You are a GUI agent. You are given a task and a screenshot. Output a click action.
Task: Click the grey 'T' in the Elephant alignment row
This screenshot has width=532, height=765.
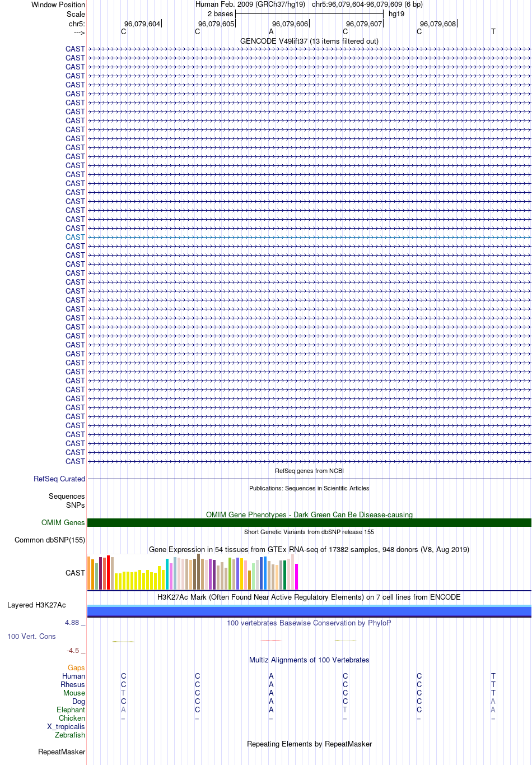click(x=345, y=710)
